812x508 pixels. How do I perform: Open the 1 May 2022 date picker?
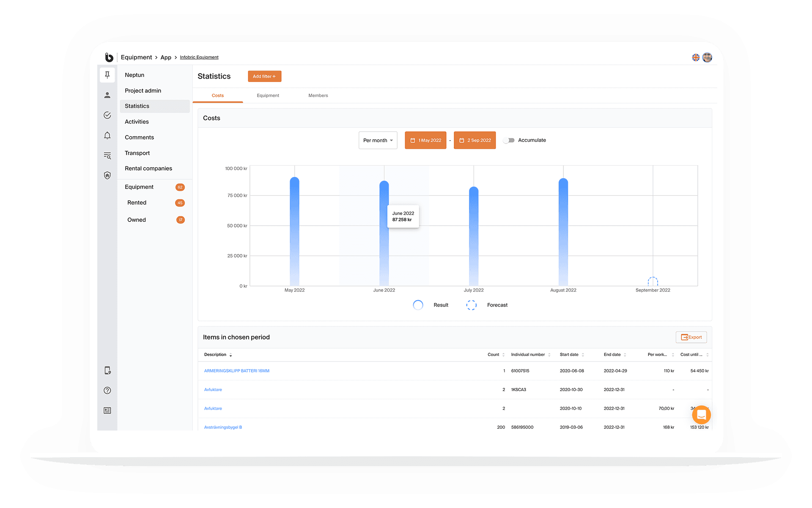(x=425, y=140)
